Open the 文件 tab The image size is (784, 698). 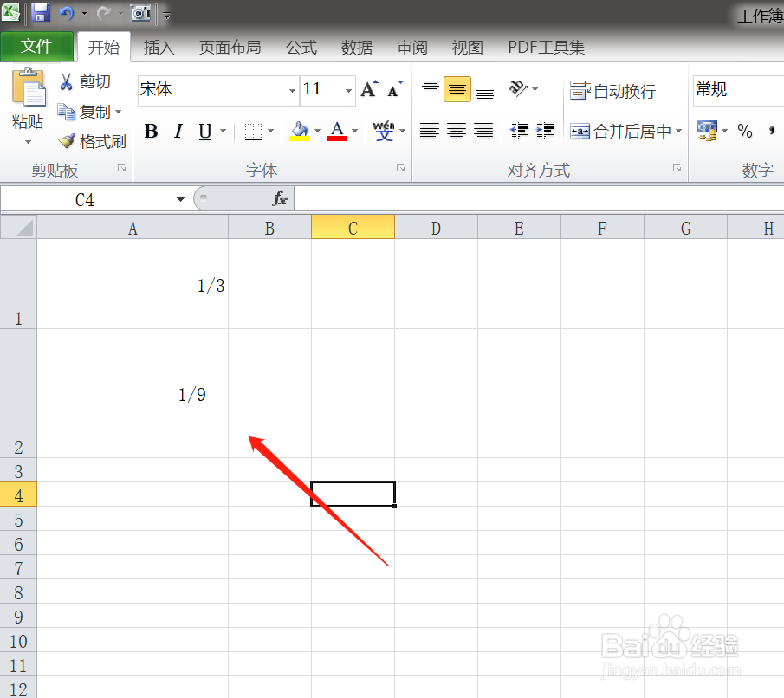[36, 47]
